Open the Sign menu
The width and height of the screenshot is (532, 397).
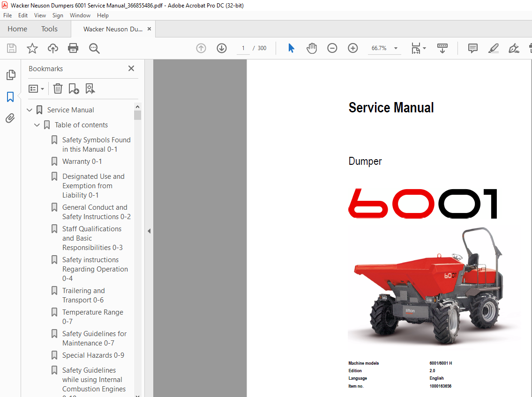pyautogui.click(x=58, y=15)
